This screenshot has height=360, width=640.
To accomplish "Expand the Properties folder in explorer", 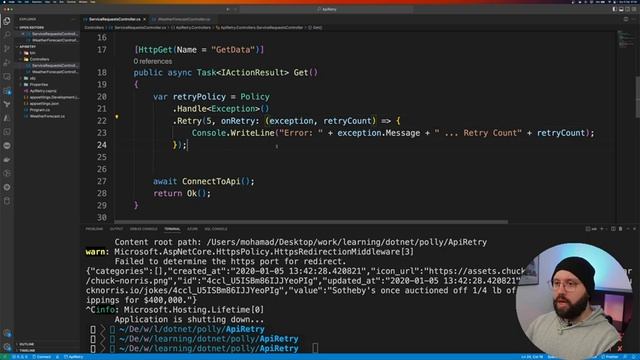I will click(47, 84).
